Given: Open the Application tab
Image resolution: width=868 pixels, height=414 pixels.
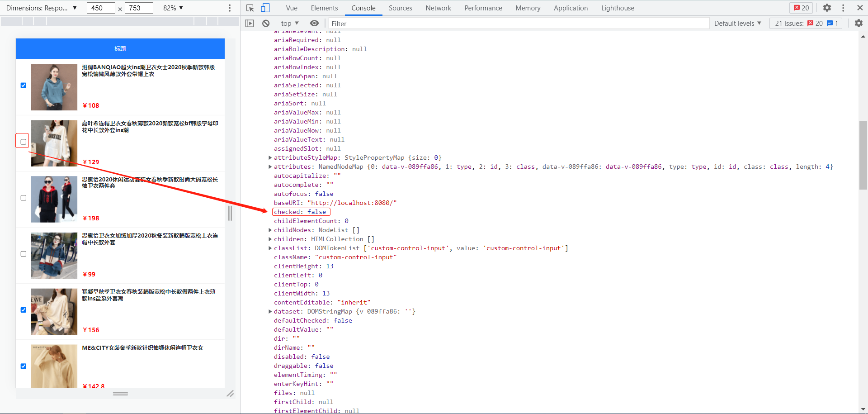Looking at the screenshot, I should [x=571, y=8].
